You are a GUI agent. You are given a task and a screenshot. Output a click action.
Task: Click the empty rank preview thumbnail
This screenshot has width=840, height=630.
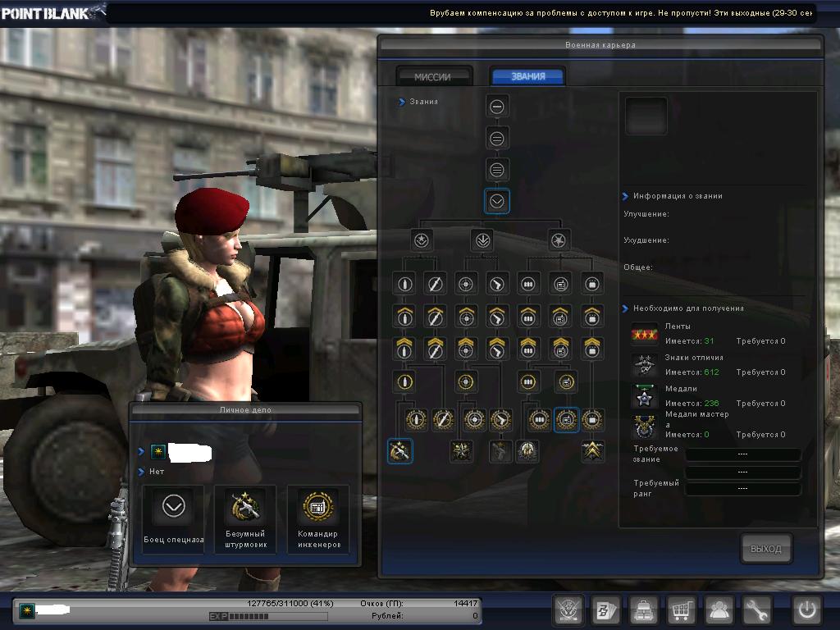click(x=646, y=116)
